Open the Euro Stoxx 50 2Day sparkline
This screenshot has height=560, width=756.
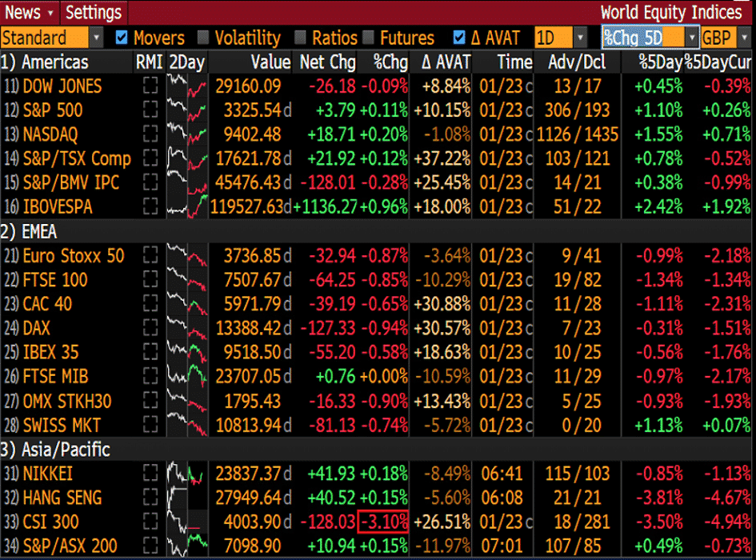pyautogui.click(x=187, y=256)
